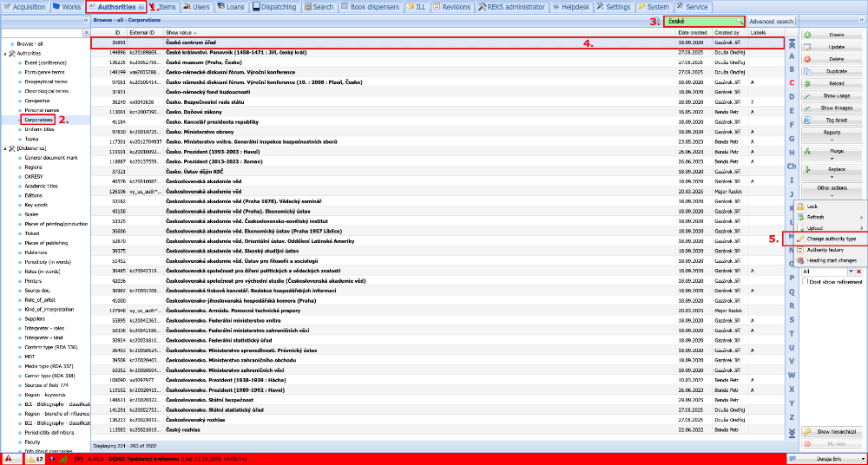Open the yellow warning counter showing 17

coord(35,459)
